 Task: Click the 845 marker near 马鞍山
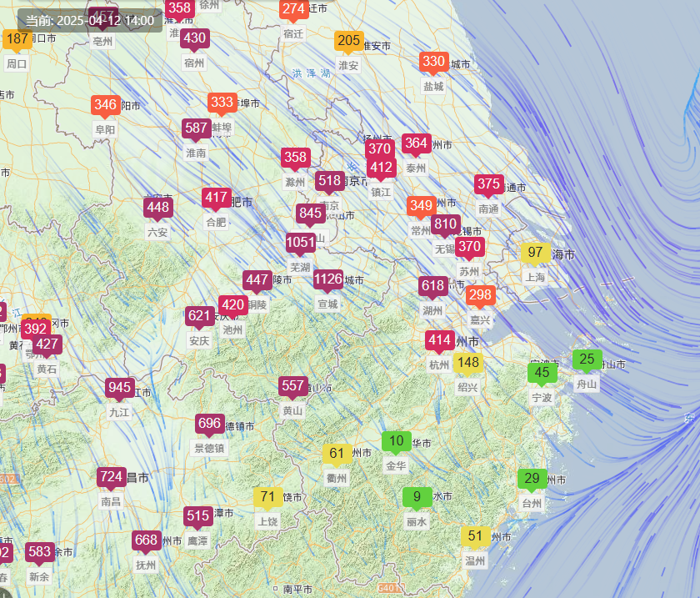point(310,214)
